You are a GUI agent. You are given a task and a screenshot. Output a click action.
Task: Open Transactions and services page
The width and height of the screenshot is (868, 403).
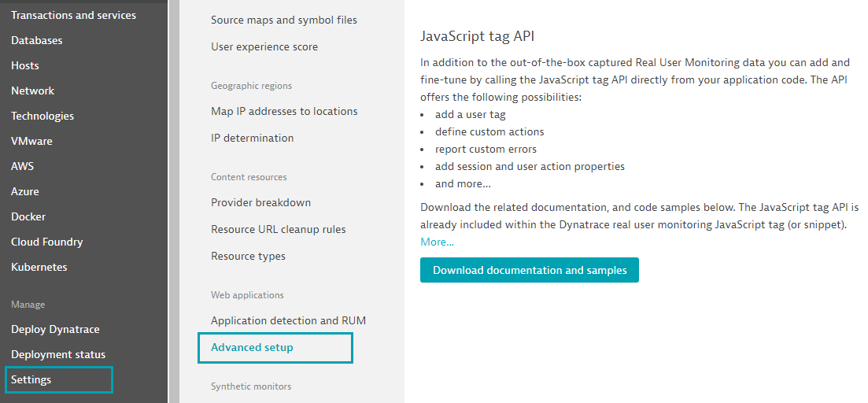pos(73,15)
